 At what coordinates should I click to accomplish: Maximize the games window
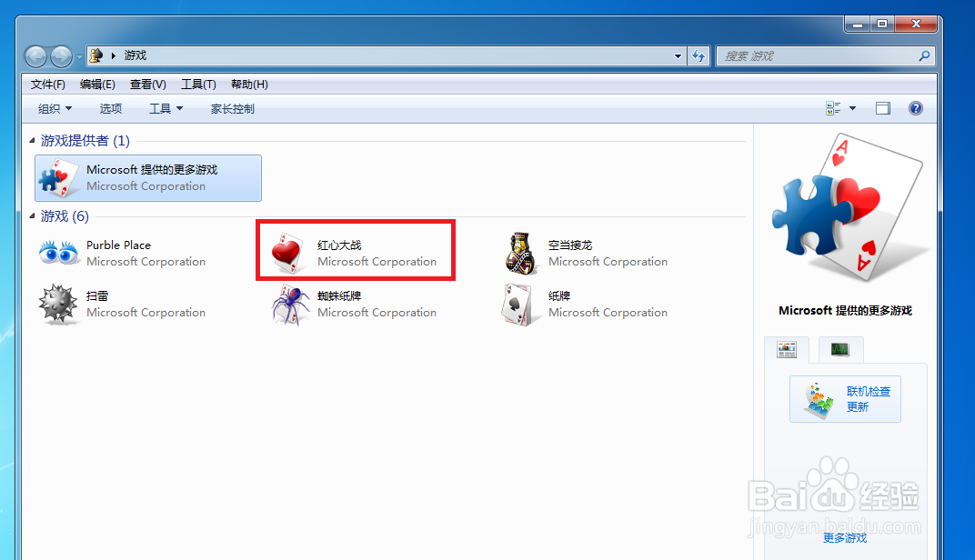pos(881,24)
